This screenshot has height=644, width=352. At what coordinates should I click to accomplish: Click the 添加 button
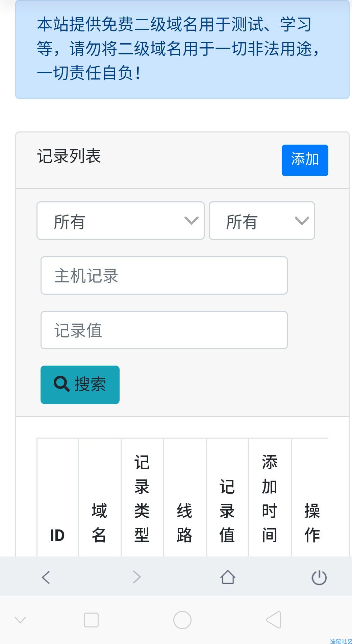(305, 160)
